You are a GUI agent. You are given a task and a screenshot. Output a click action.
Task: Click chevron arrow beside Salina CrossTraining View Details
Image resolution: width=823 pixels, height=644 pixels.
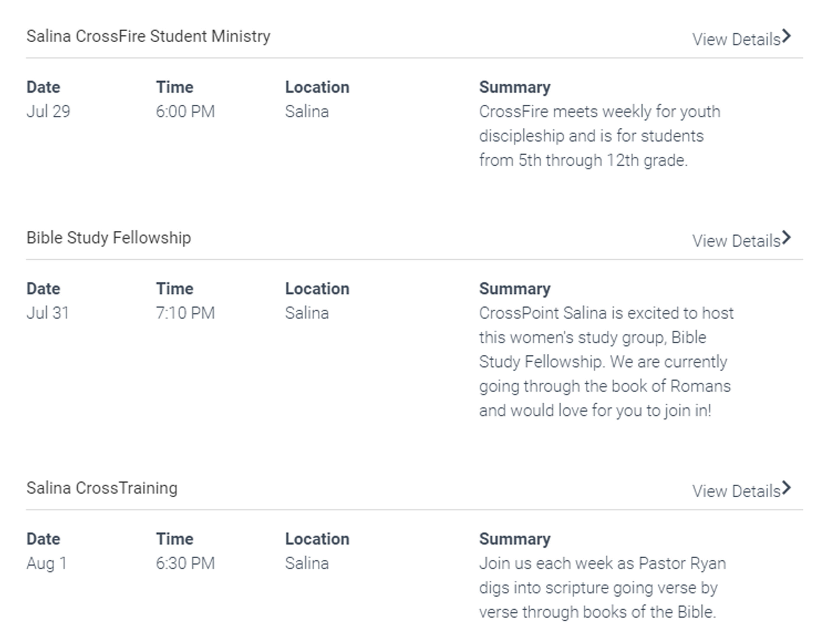point(786,488)
